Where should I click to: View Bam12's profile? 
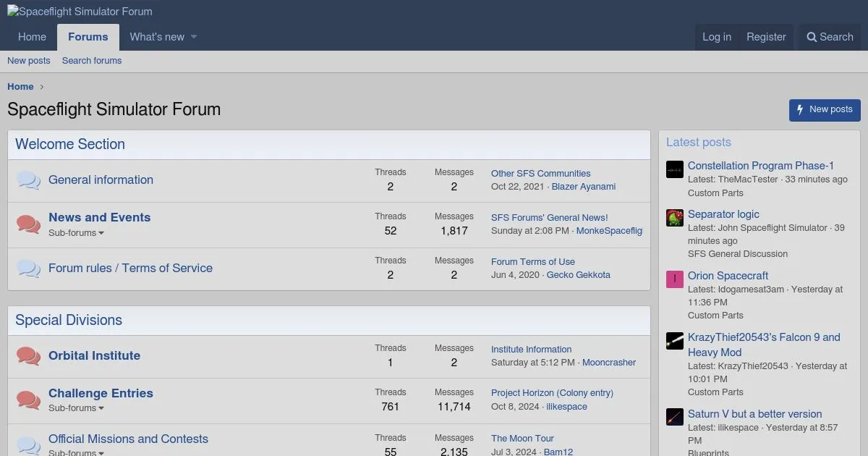click(x=558, y=452)
